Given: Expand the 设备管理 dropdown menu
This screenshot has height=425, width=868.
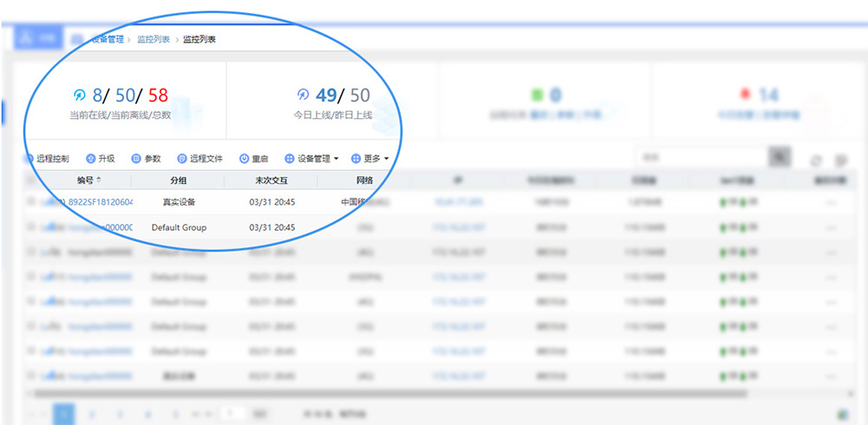Looking at the screenshot, I should (x=312, y=159).
